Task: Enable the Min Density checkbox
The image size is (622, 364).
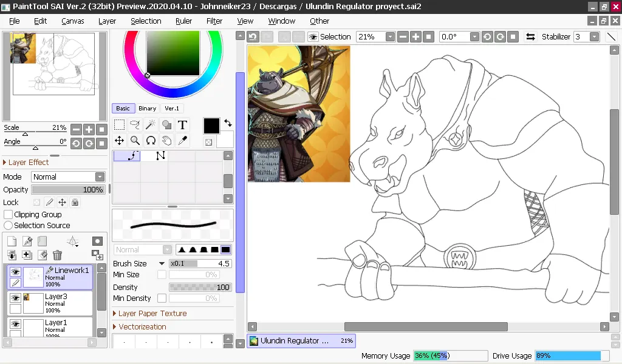Action: click(162, 298)
